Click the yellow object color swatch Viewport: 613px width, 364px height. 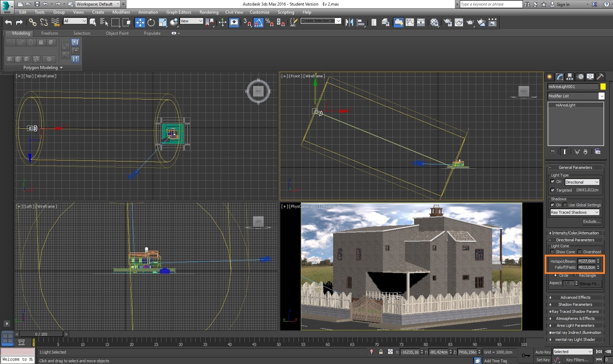click(x=603, y=87)
